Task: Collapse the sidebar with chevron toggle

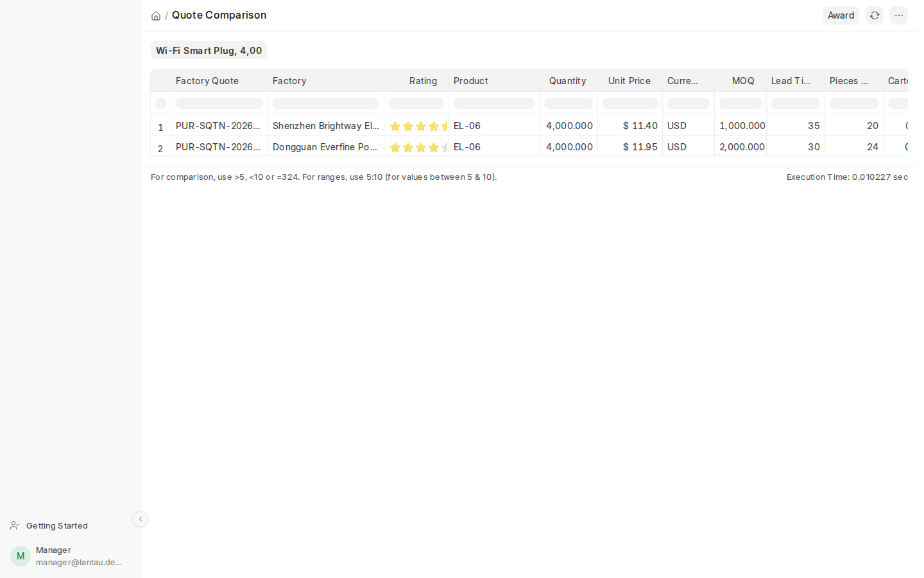Action: [x=141, y=519]
